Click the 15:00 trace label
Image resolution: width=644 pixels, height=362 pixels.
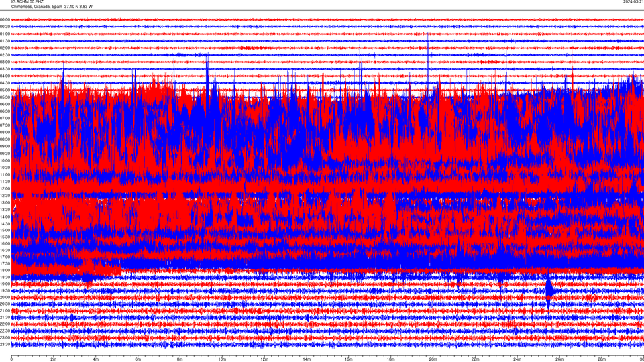(5, 231)
